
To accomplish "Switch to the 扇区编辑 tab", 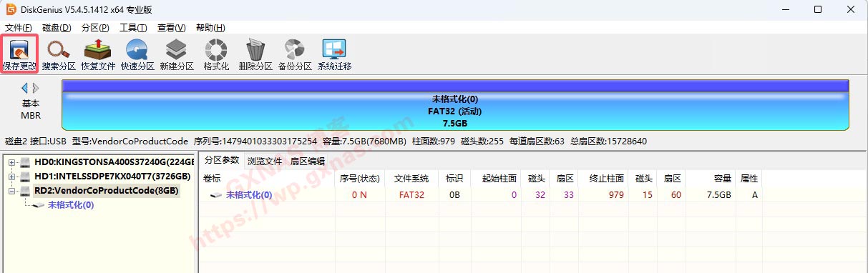I will coord(307,162).
